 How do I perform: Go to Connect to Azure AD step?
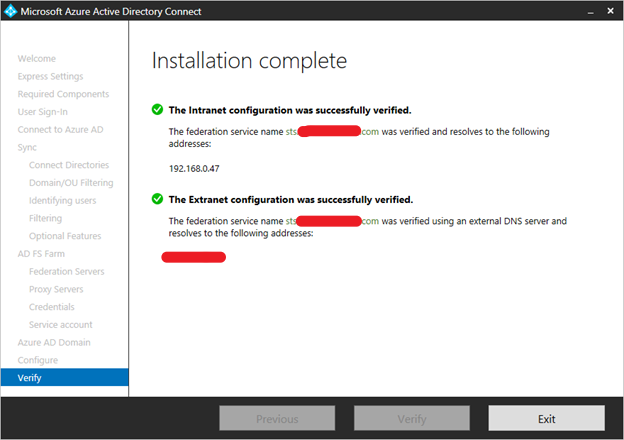coord(60,130)
